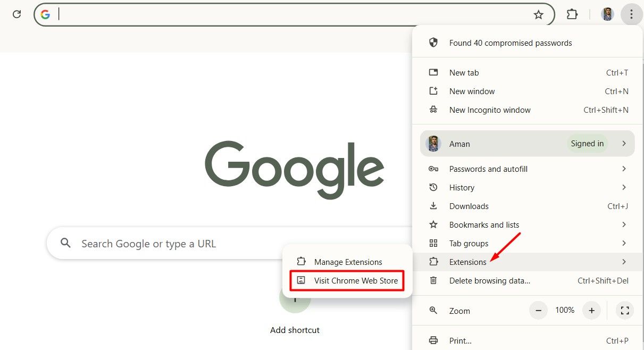Click the compromised passwords shield icon
This screenshot has width=644, height=350.
coord(433,43)
